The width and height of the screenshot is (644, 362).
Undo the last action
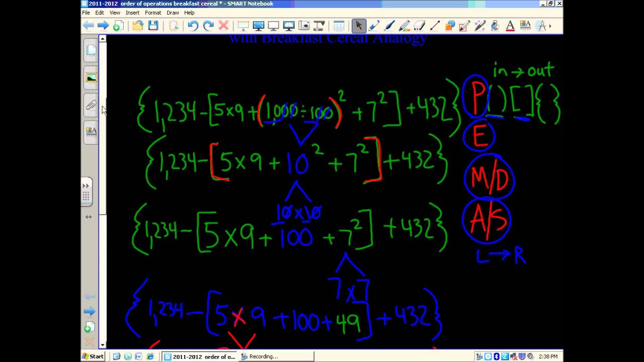193,26
